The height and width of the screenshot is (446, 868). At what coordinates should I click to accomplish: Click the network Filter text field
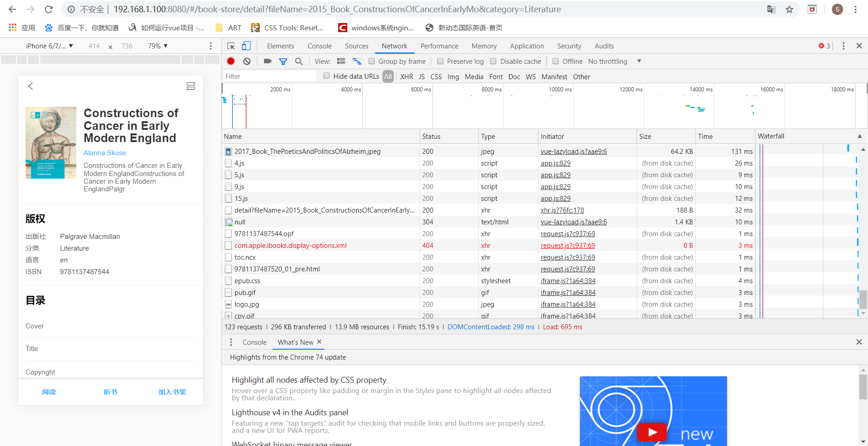coord(270,76)
